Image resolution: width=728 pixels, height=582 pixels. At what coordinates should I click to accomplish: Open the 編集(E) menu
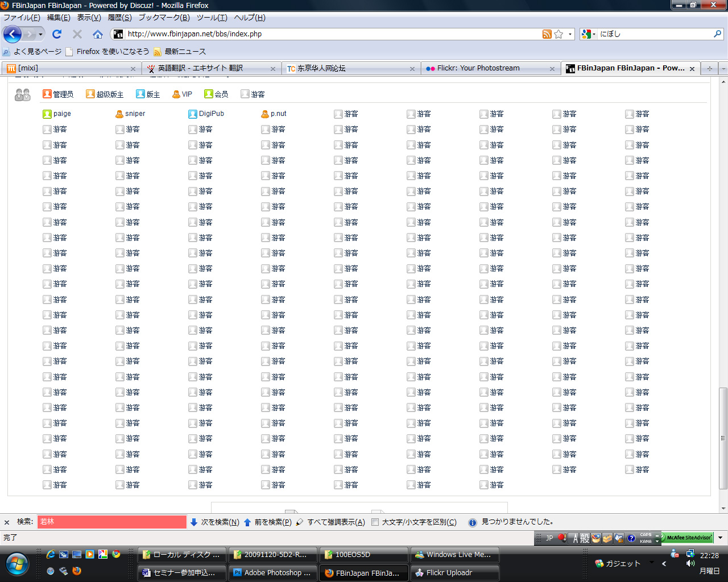pos(59,18)
